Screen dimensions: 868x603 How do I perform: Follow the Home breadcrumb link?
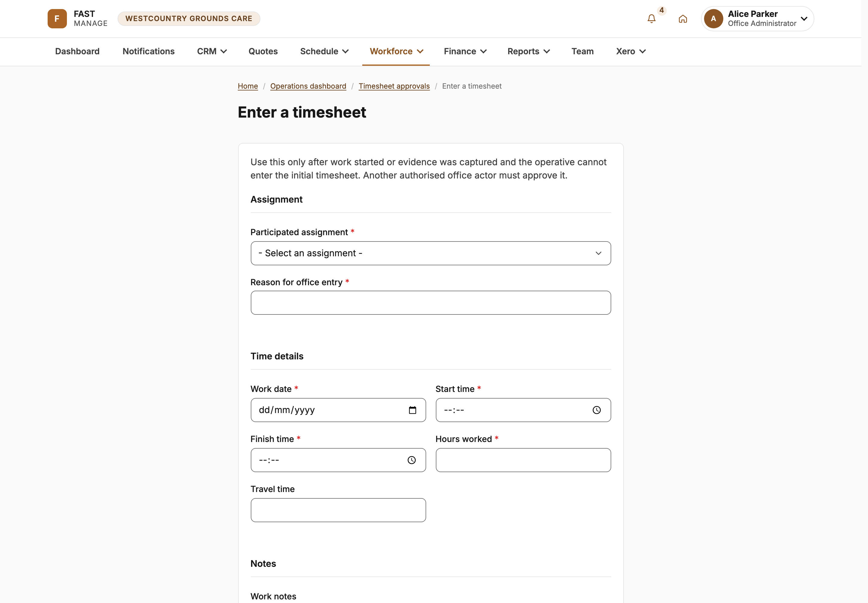pyautogui.click(x=248, y=86)
